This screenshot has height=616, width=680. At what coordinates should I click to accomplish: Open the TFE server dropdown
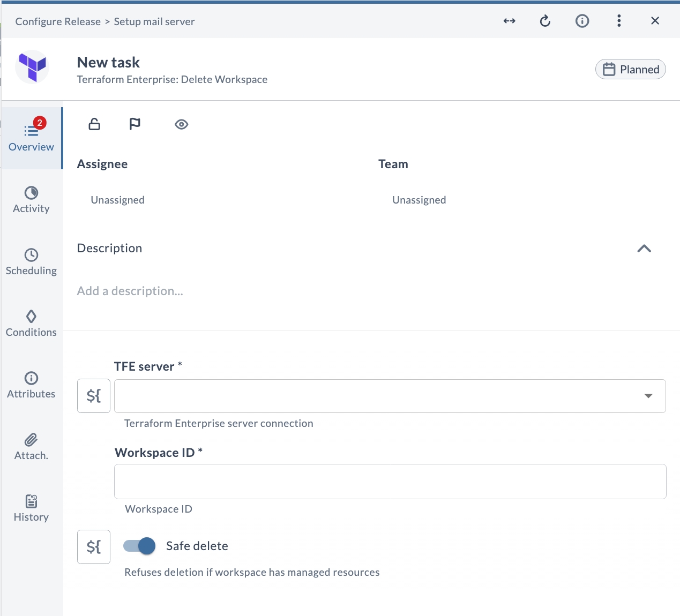click(390, 396)
